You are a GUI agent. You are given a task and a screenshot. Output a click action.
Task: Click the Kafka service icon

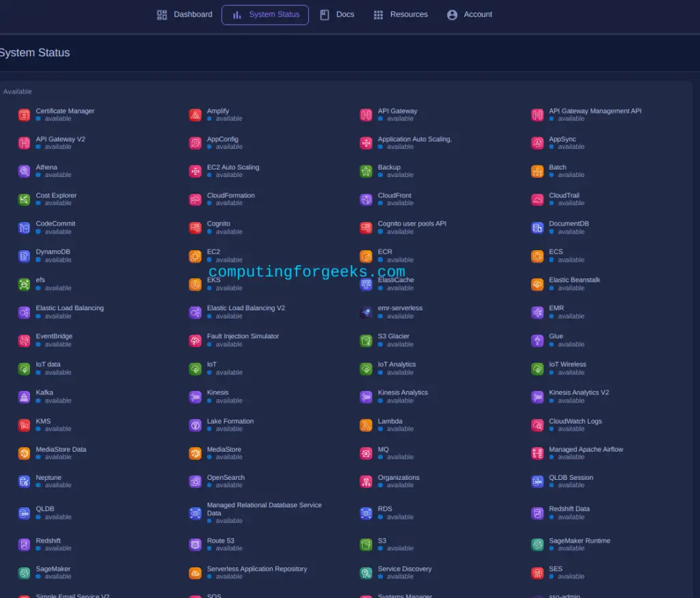coord(24,397)
